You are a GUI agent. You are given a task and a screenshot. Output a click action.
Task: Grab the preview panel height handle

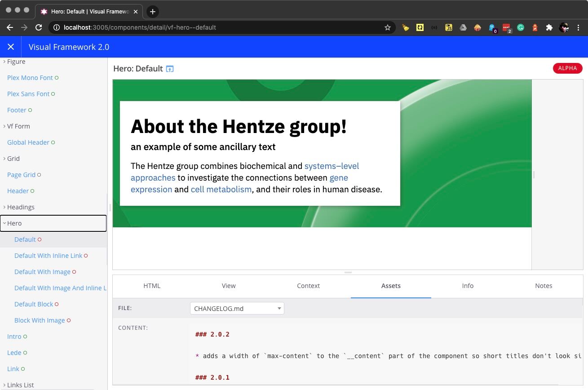pyautogui.click(x=348, y=272)
